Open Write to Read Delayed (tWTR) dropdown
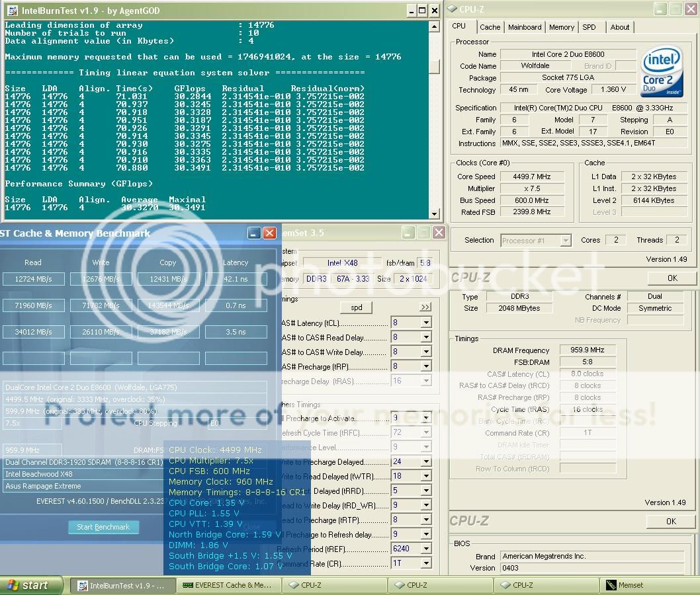Image resolution: width=700 pixels, height=595 pixels. [426, 477]
